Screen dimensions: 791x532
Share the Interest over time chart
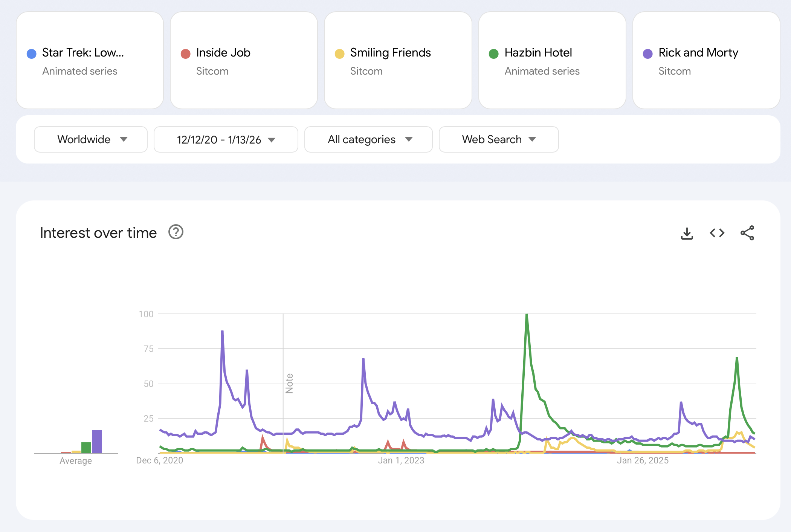coord(747,233)
